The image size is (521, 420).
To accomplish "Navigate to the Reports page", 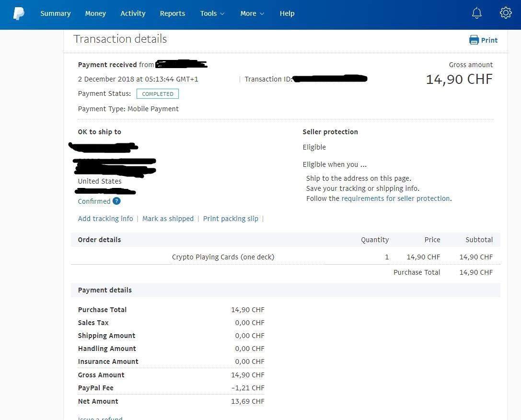I will click(172, 13).
